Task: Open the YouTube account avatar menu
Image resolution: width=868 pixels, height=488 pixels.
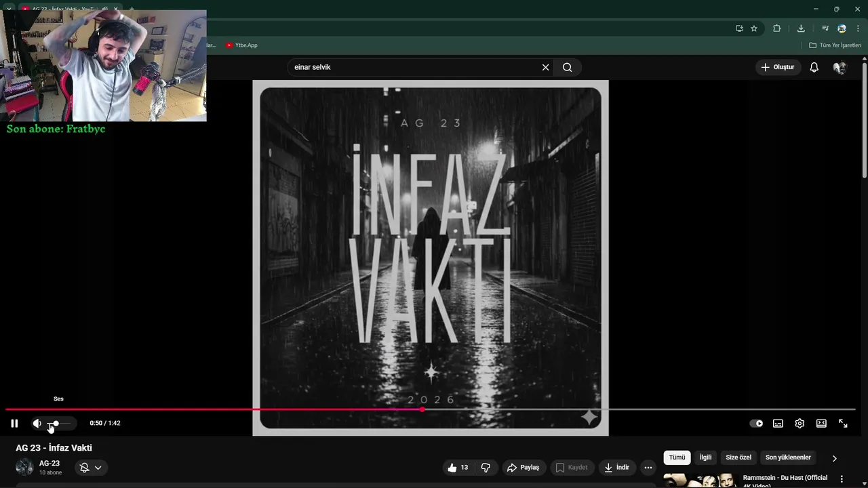Action: point(840,67)
